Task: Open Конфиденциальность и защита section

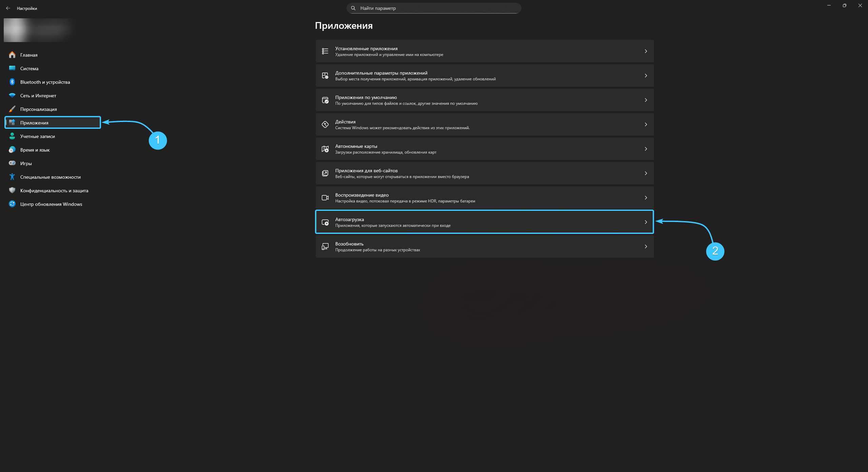Action: (54, 191)
